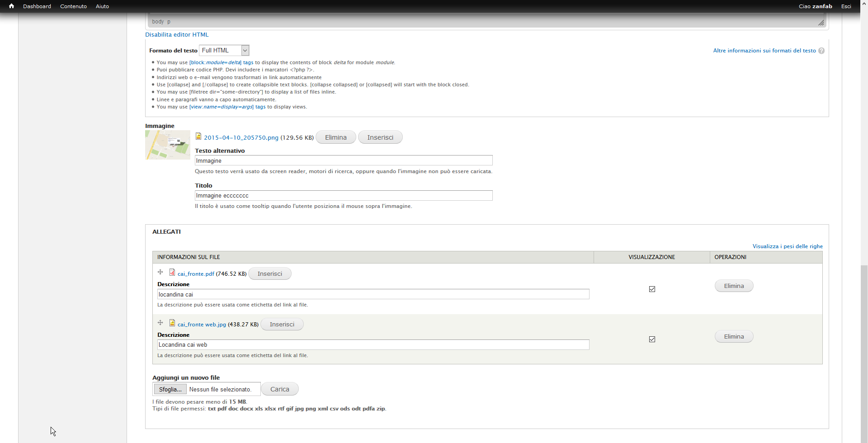868x443 pixels.
Task: Click the p element path item
Action: [x=169, y=22]
